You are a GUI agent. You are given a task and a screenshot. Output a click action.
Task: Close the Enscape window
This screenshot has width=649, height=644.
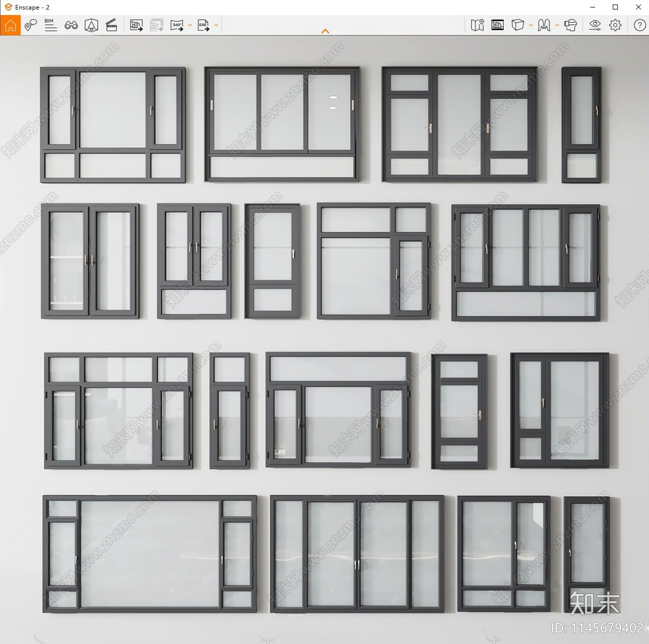click(638, 7)
